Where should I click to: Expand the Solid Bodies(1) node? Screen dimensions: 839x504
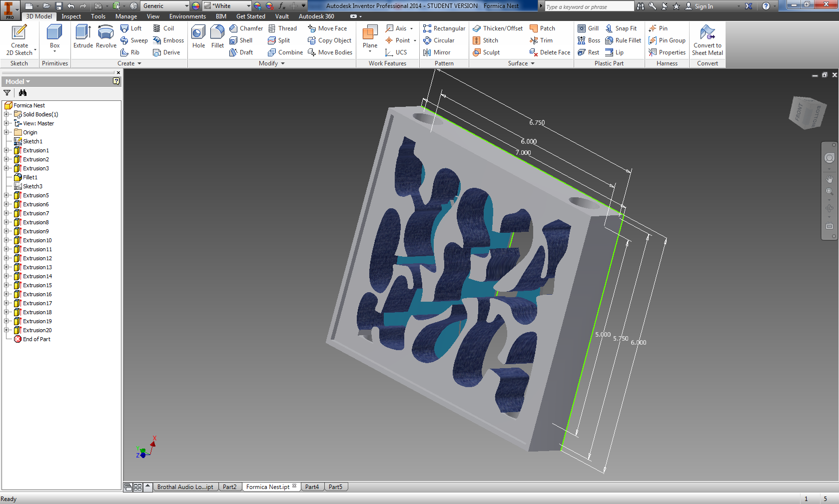[6, 114]
